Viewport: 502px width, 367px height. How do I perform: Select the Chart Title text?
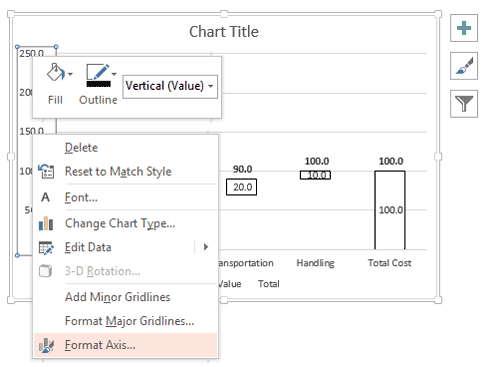(x=224, y=32)
